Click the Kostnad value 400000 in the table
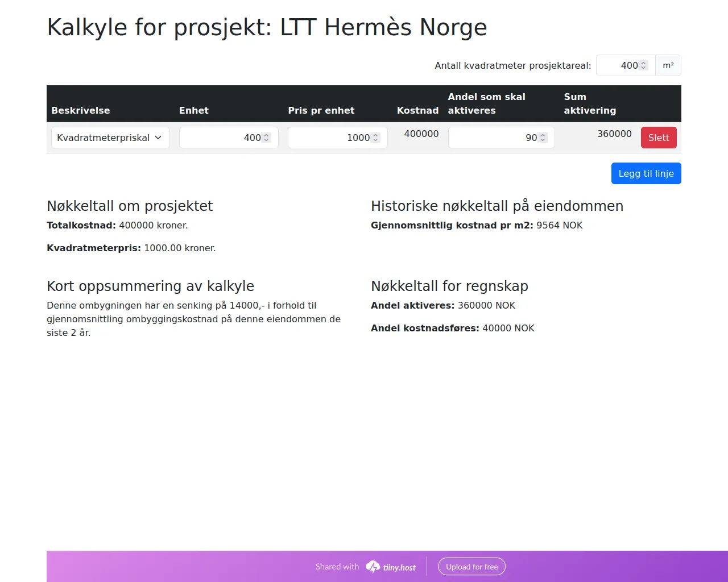Image resolution: width=728 pixels, height=582 pixels. [421, 134]
